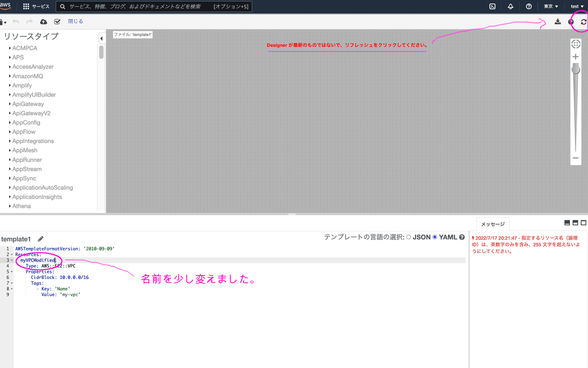Click the 閉じる link in toolbar
588x368 pixels.
[75, 22]
